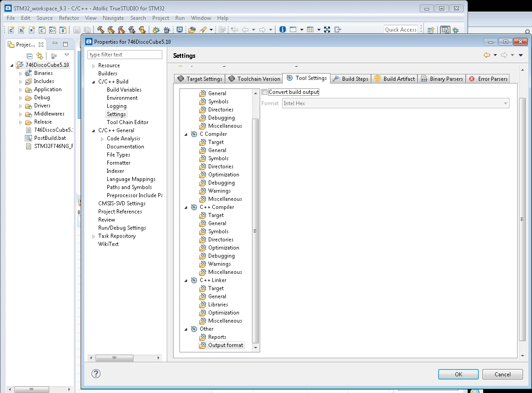The width and height of the screenshot is (532, 393).
Task: Click the blue monitor toolbar icon
Action: (180, 29)
